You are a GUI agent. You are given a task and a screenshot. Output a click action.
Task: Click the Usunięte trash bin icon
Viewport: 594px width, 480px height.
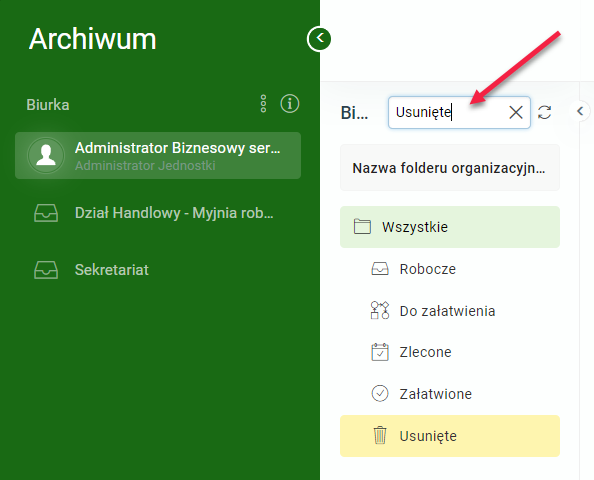pos(380,435)
